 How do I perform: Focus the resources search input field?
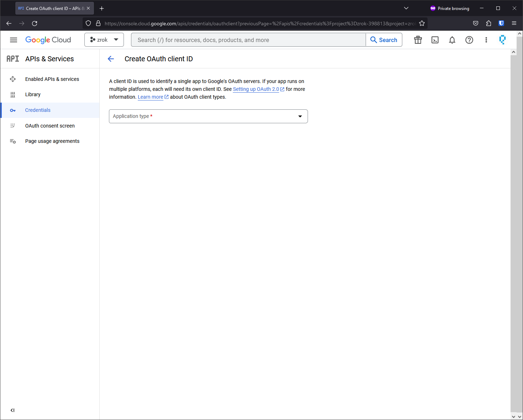(x=248, y=40)
